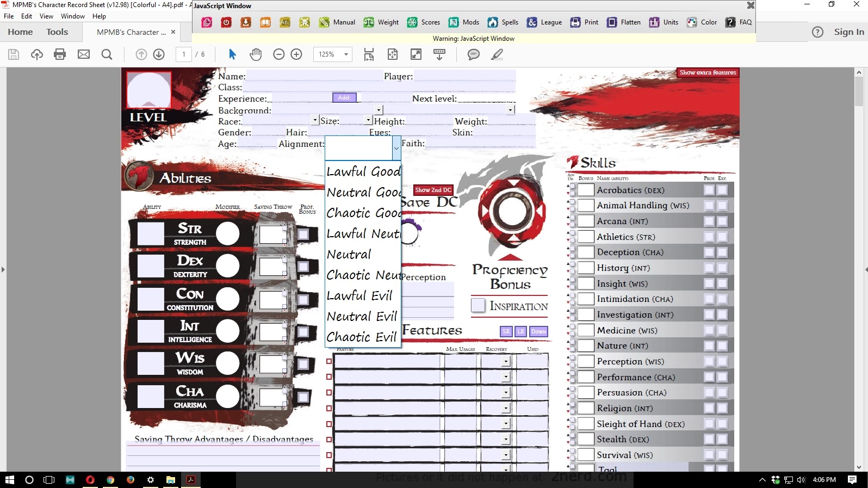Click the AB text options icon

coord(285,22)
